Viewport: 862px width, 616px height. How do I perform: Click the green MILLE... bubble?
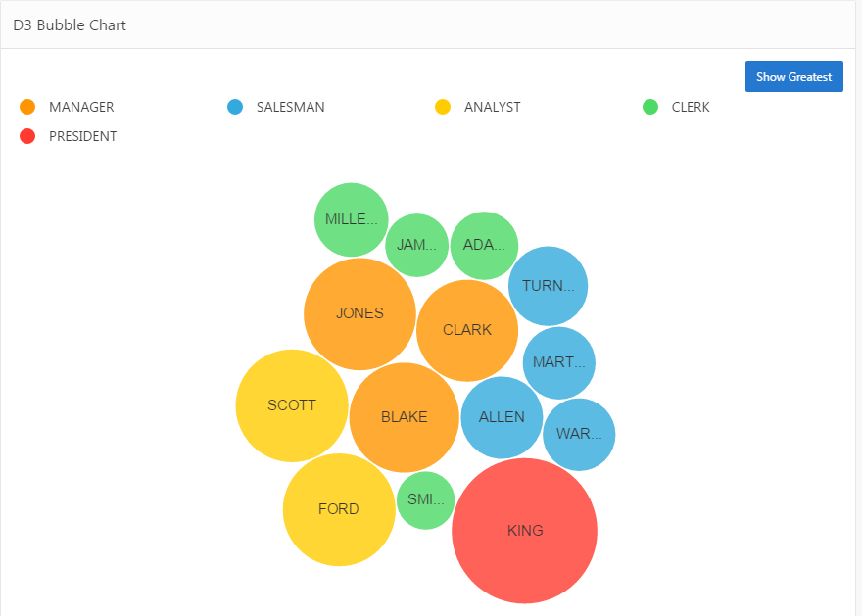[x=351, y=219]
